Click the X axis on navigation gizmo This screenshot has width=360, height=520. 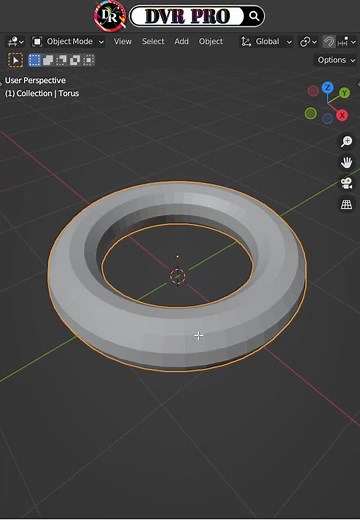(342, 115)
